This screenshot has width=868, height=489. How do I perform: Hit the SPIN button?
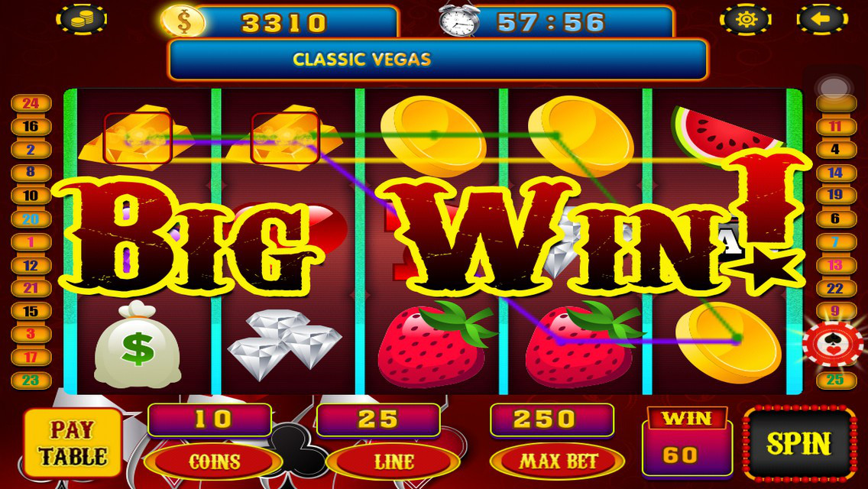click(799, 444)
